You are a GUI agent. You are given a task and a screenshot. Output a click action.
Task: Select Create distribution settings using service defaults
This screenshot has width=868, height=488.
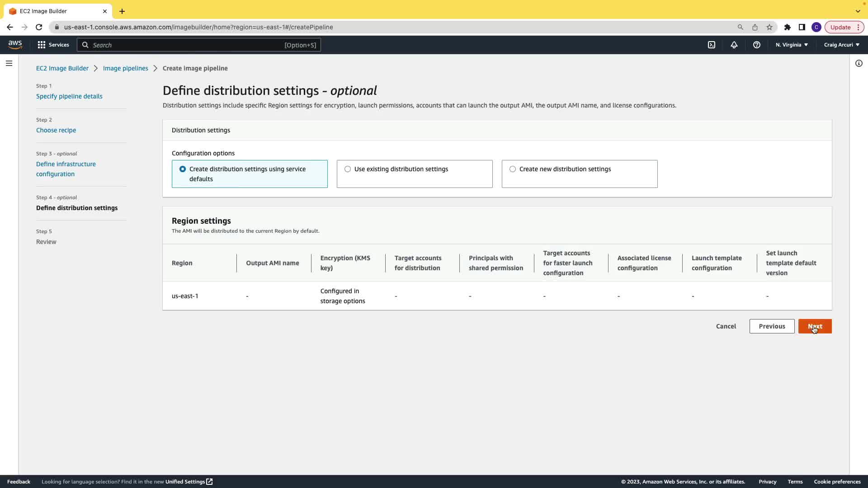183,169
